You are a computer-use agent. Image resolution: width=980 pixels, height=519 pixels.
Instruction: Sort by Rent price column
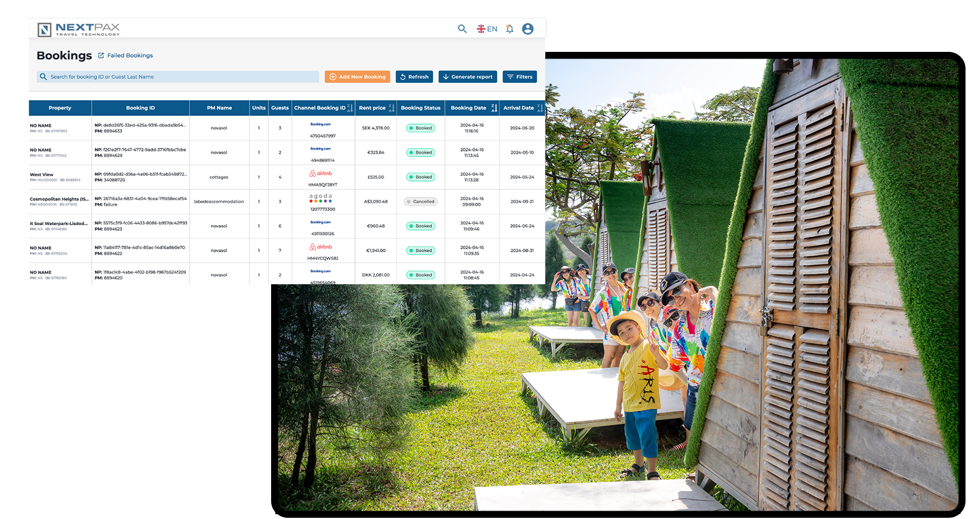click(x=391, y=108)
